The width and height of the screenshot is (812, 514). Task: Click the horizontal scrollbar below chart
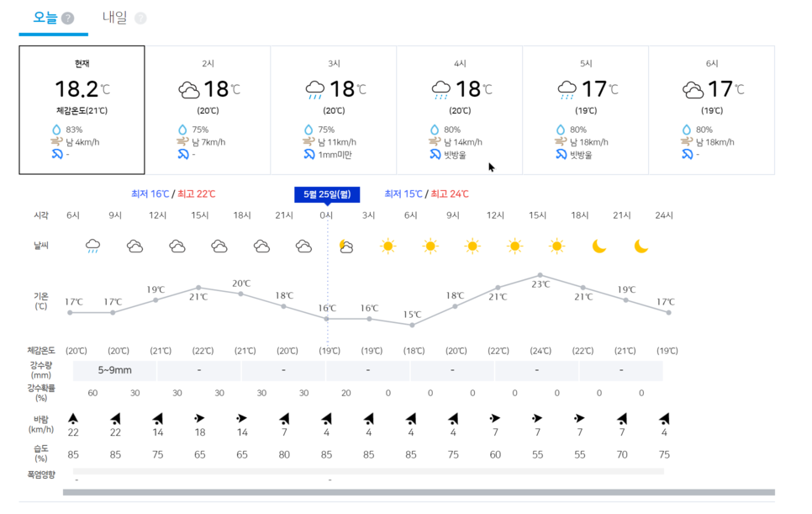pos(419,493)
